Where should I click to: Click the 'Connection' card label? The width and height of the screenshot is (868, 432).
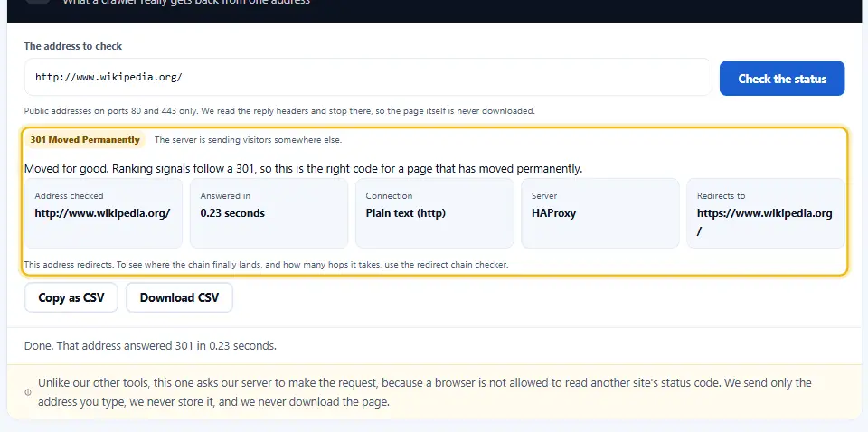[x=389, y=196]
